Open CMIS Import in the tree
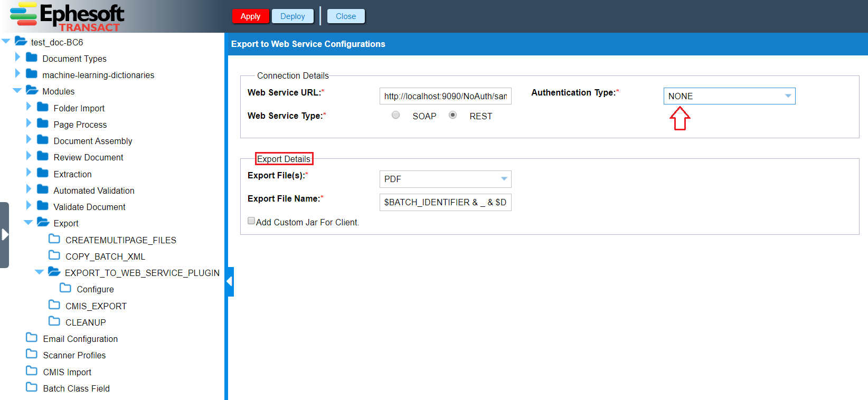 pyautogui.click(x=67, y=372)
